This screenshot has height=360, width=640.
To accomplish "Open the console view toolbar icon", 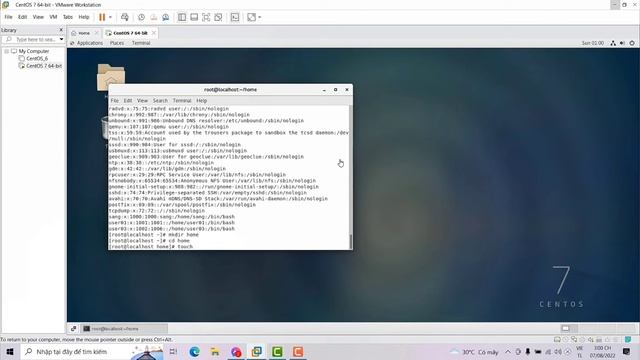I will [235, 17].
